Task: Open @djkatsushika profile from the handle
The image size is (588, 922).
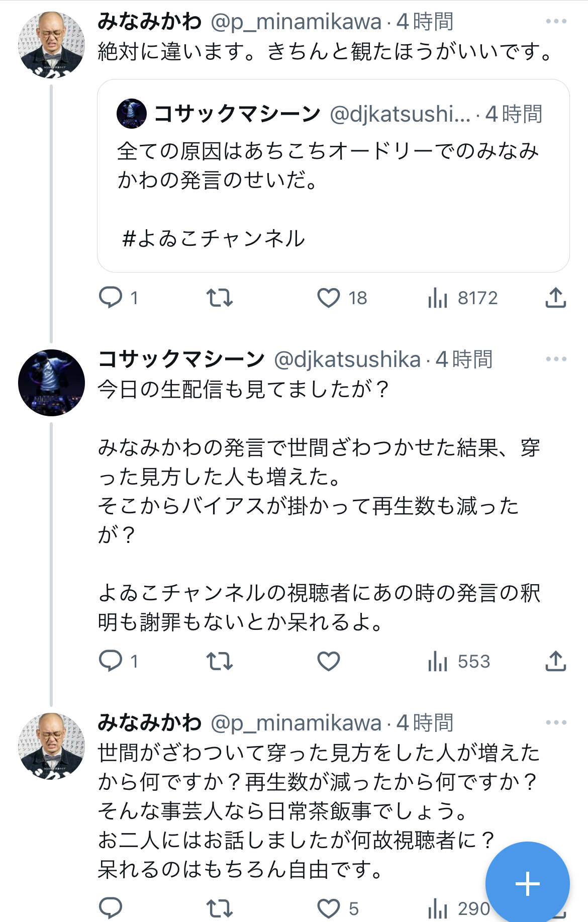Action: tap(347, 359)
